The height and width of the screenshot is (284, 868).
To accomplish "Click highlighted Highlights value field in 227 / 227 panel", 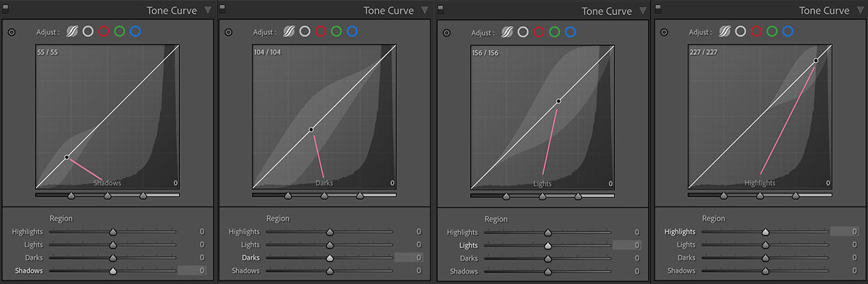I will coord(845,232).
